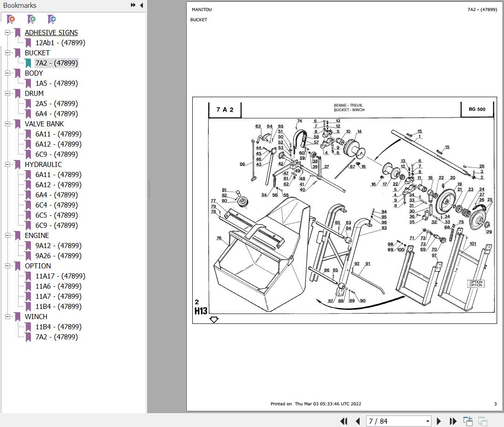
Task: Click the bookmark properties icon with arrow
Action: (52, 19)
